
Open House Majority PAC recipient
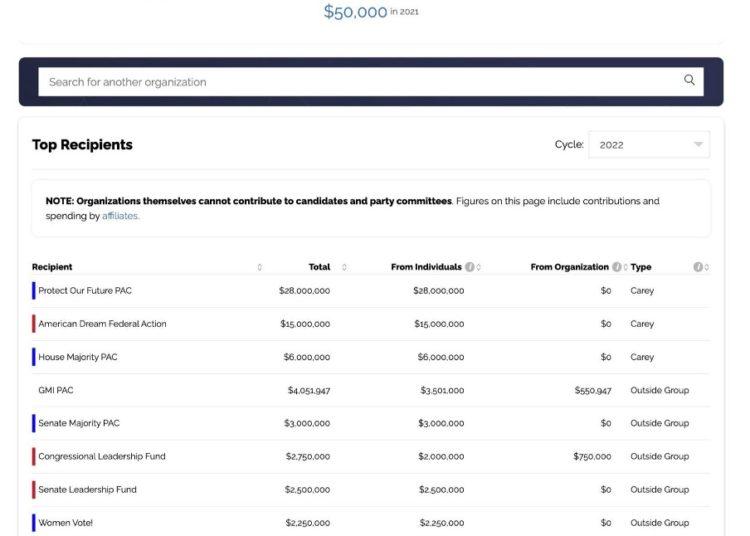77,357
